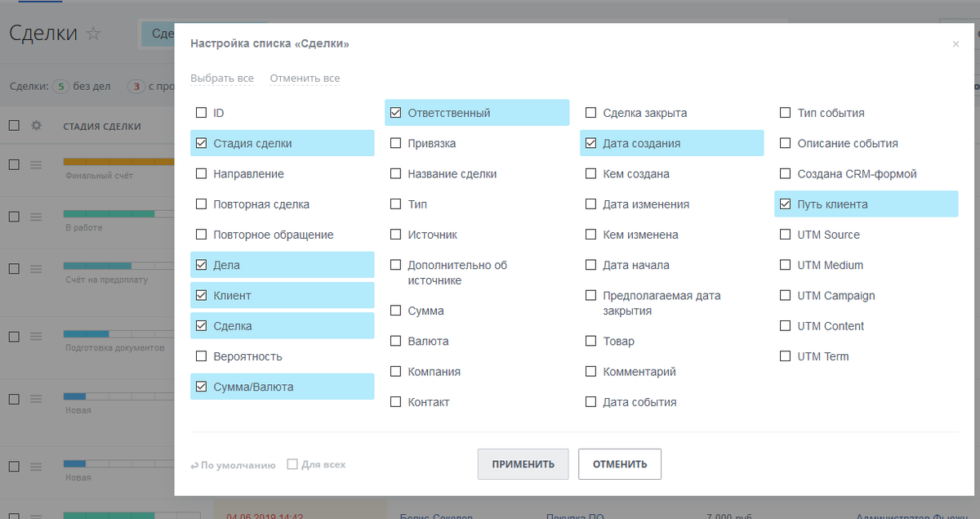Screen dimensions: 980x519
Task: Click the «Выбрать все» link
Action: coord(221,78)
